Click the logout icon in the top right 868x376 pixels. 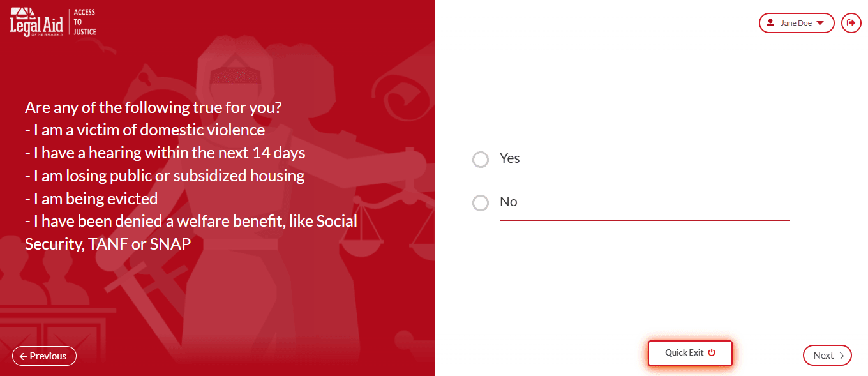(851, 23)
